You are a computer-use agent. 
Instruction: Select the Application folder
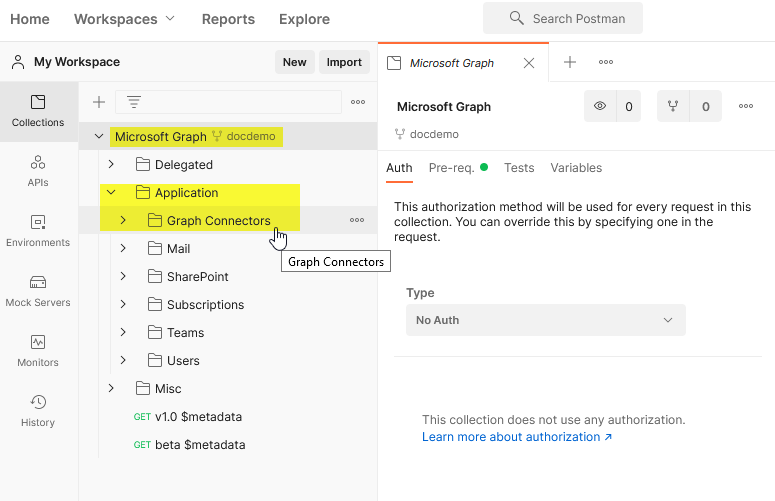coord(186,193)
